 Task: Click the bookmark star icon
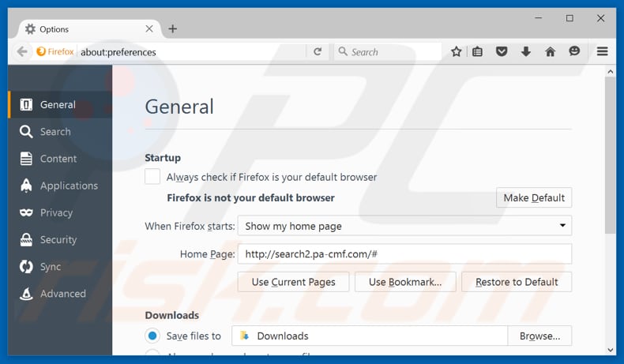click(x=456, y=51)
